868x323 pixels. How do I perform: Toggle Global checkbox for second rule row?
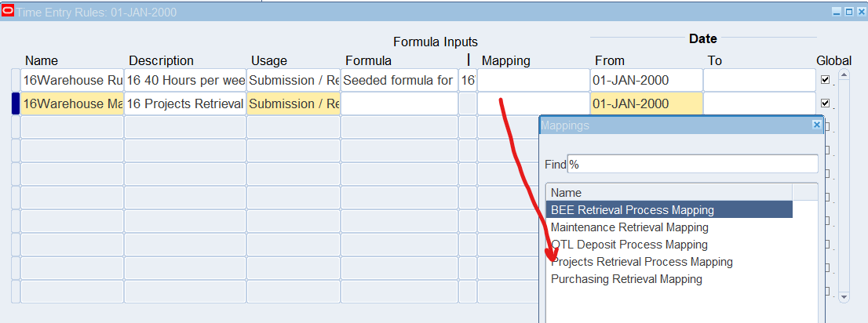pyautogui.click(x=825, y=103)
